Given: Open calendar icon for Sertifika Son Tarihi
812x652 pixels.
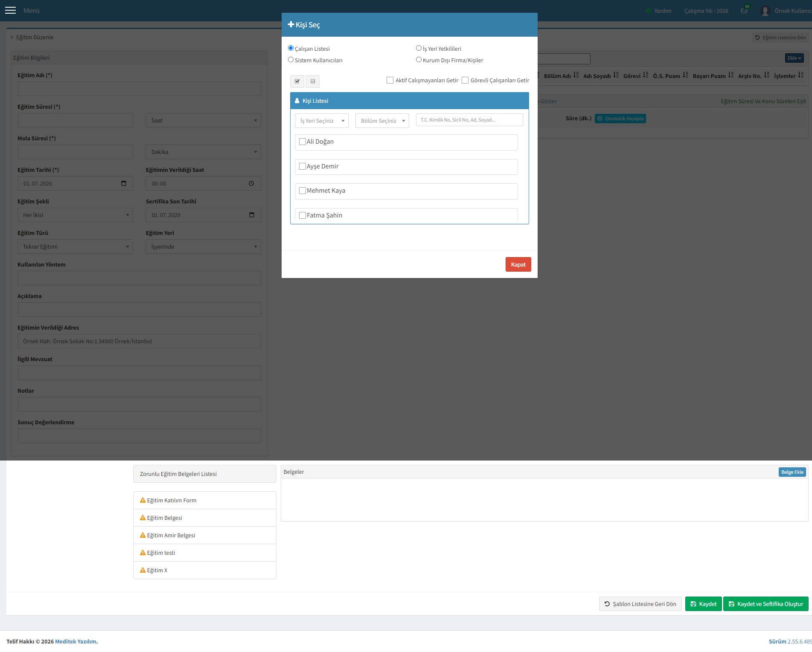Looking at the screenshot, I should (x=252, y=215).
